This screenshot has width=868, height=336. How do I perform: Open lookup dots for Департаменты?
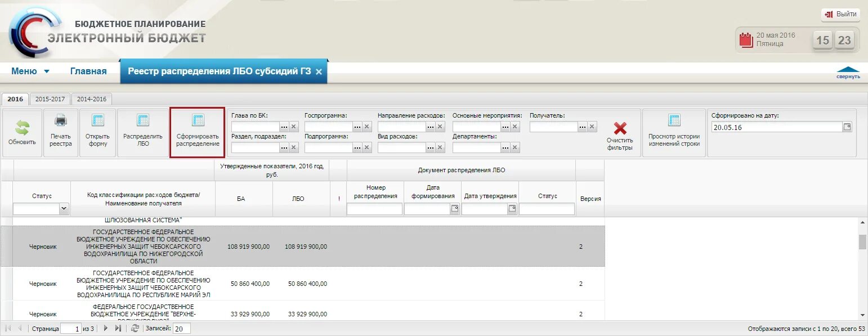505,147
